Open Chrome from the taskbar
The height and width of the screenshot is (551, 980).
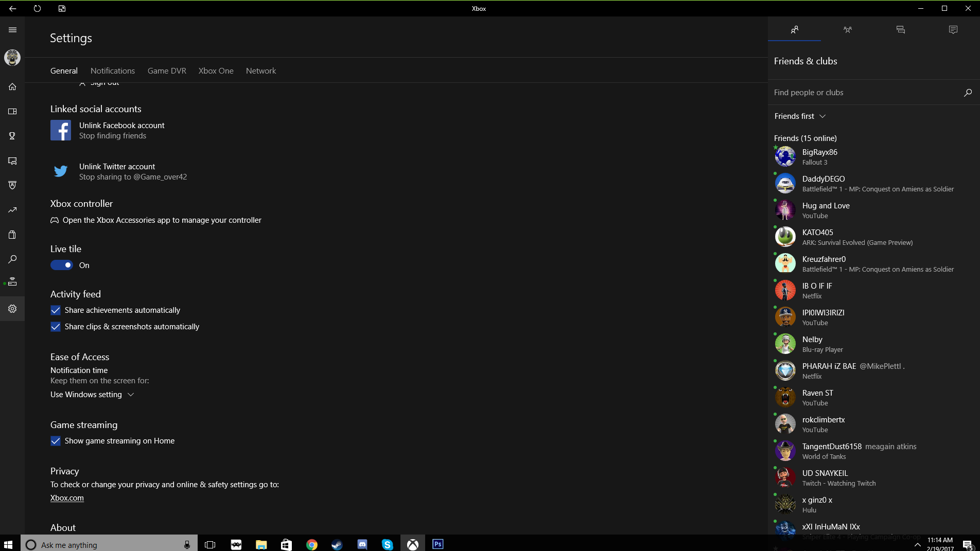[312, 544]
